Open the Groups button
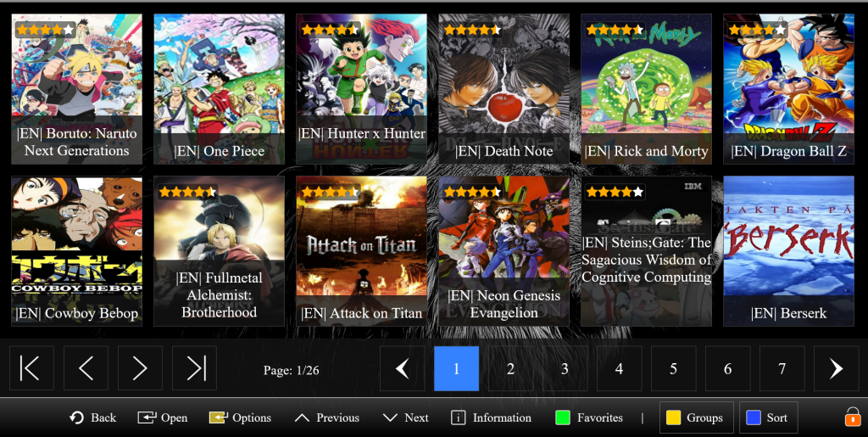This screenshot has width=868, height=437. click(x=697, y=417)
